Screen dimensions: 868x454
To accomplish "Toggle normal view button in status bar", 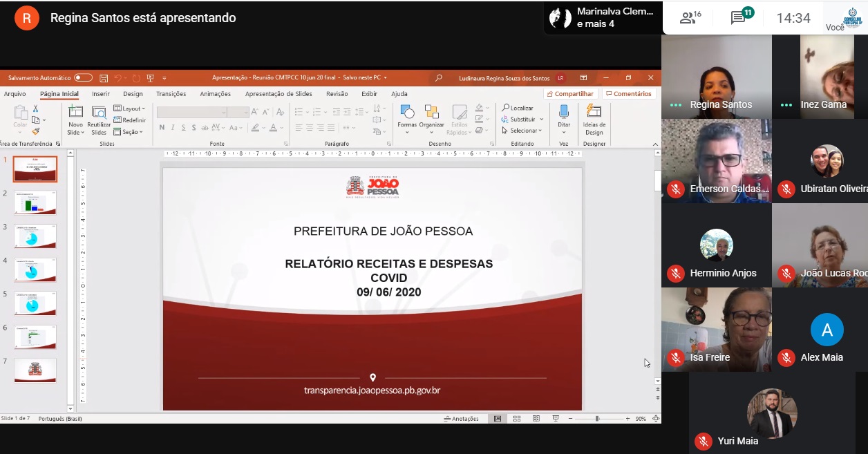I will (x=497, y=419).
